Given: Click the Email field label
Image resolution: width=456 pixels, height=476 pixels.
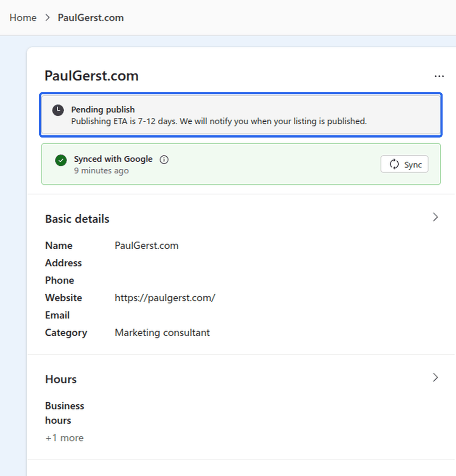Looking at the screenshot, I should pos(57,315).
